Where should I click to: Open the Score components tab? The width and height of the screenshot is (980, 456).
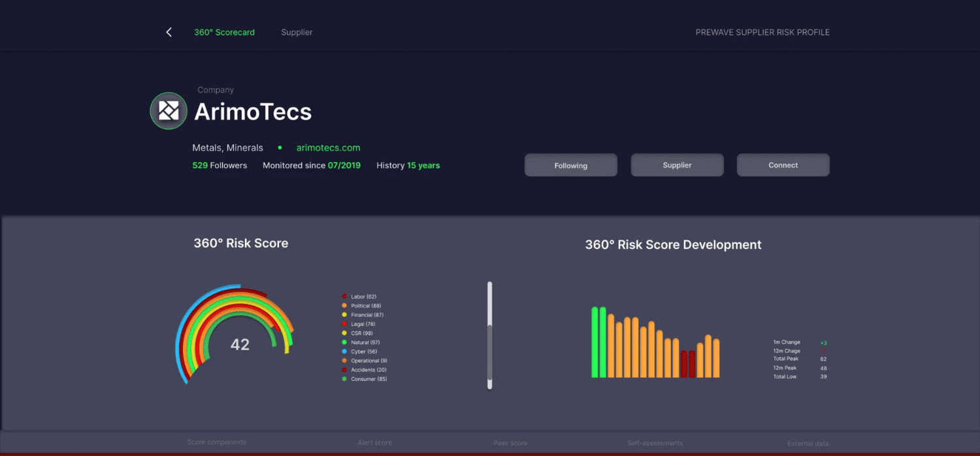point(217,442)
